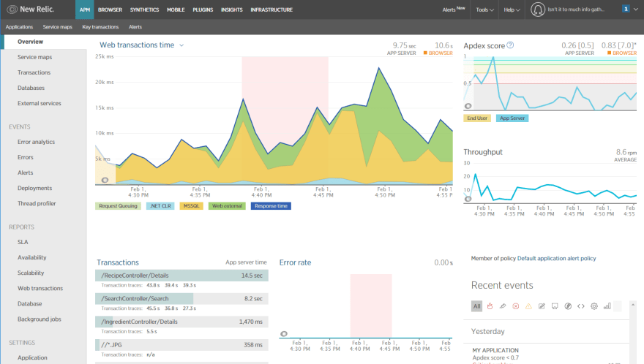Viewport: 644px width, 364px height.
Task: Click the circle marker on Web transactions chart
Action: 105,180
